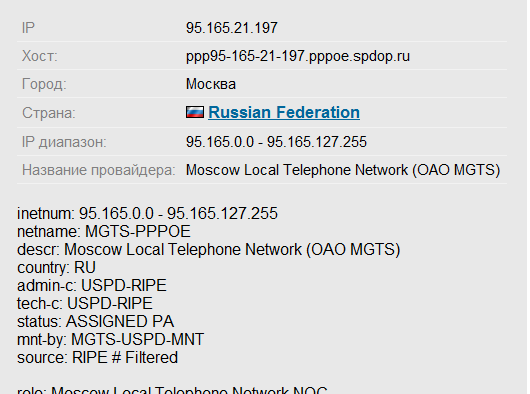Click the Хост: label
Image resolution: width=530 pixels, height=394 pixels.
40,56
